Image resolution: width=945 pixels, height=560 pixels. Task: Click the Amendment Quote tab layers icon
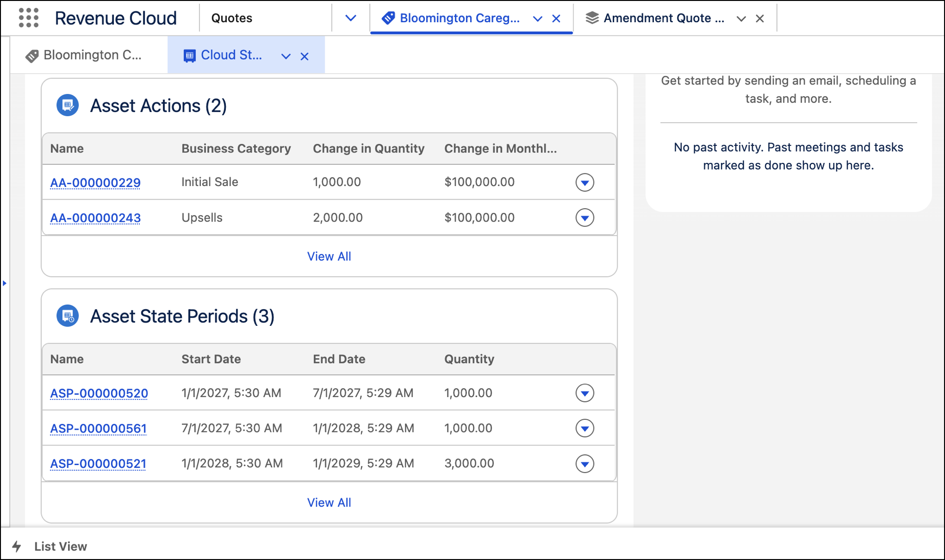(x=592, y=18)
